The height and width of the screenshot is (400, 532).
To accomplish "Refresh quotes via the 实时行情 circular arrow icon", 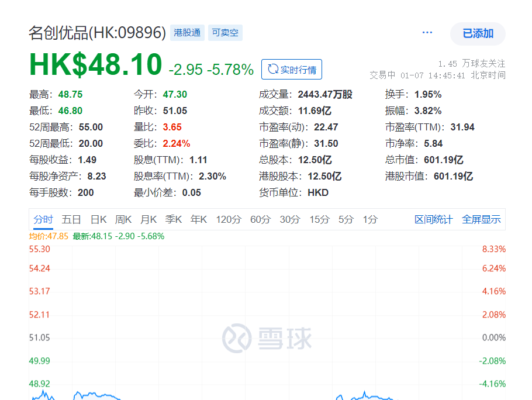I will pyautogui.click(x=272, y=69).
